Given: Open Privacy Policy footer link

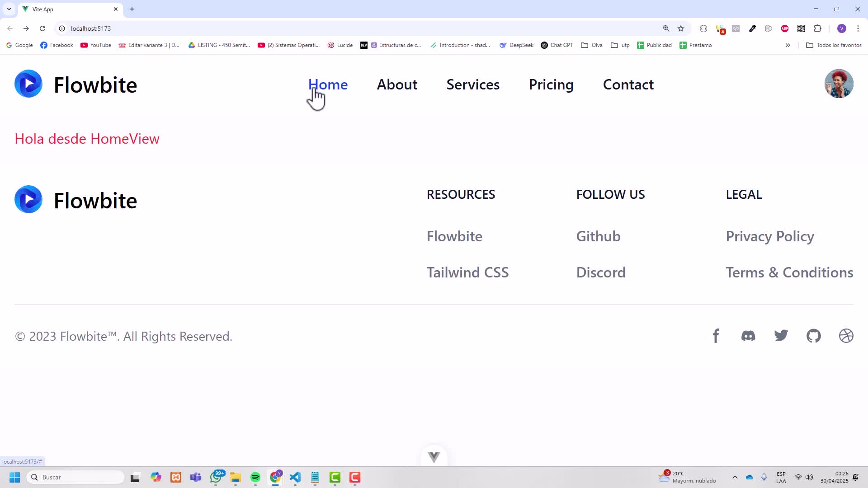Looking at the screenshot, I should [x=769, y=236].
